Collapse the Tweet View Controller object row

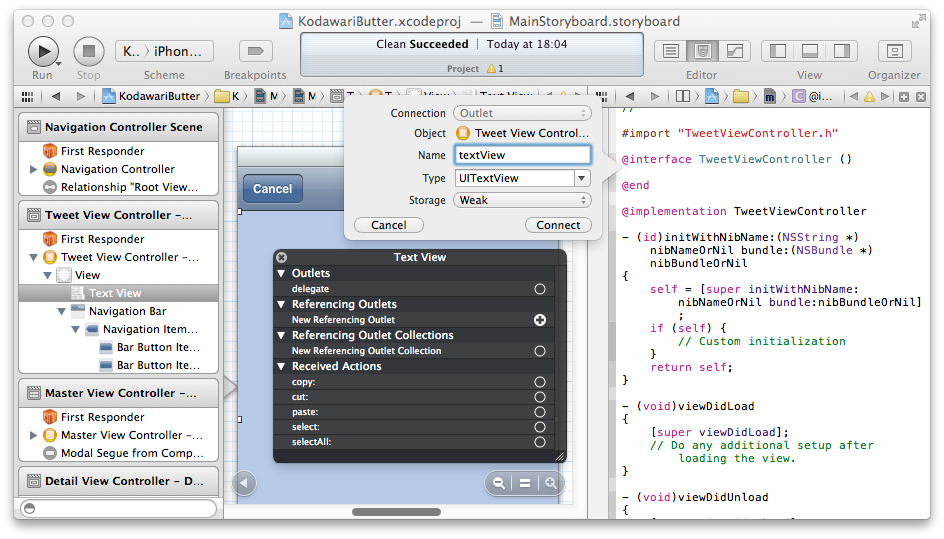(34, 257)
